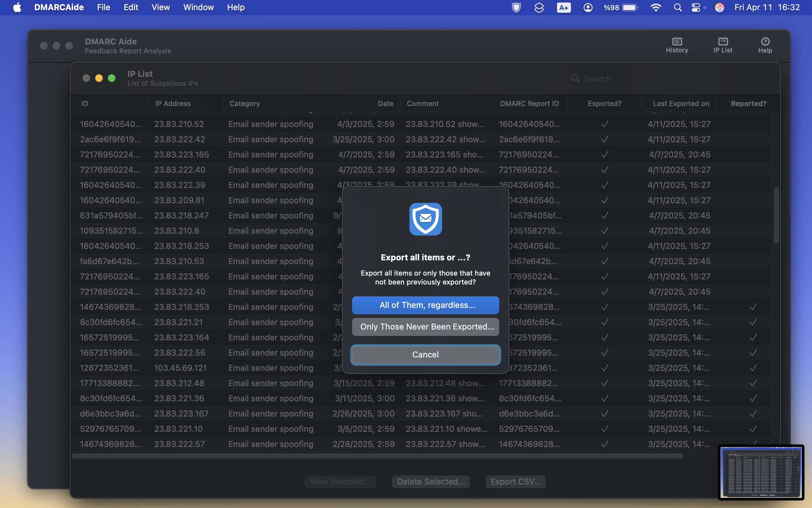
Task: Click the user account menu bar icon
Action: 588,7
